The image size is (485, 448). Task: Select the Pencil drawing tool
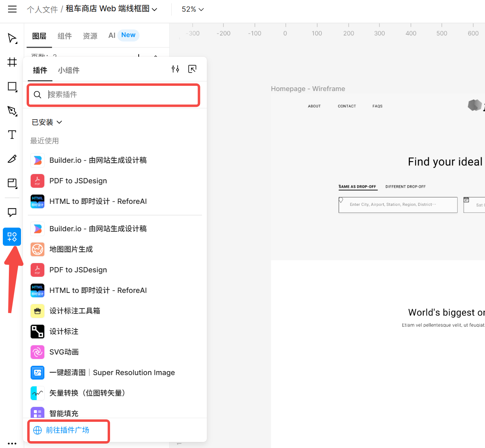tap(12, 159)
